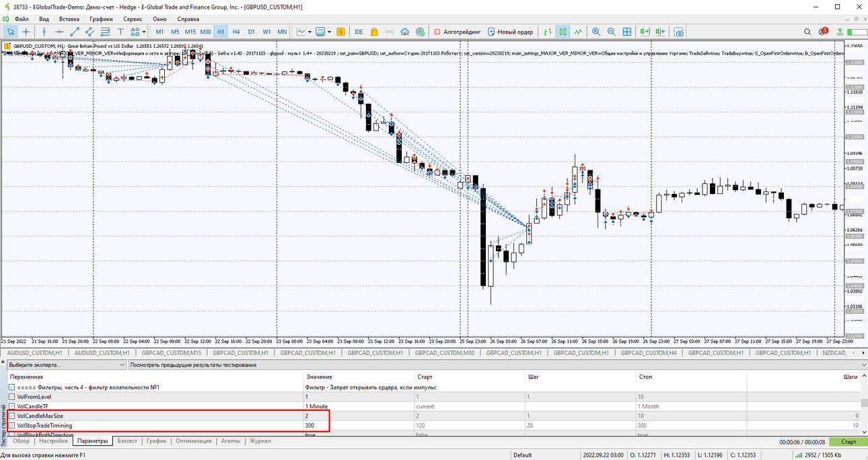Open the Обзор tester tab
Viewport: 868px width, 460px height.
[x=21, y=441]
